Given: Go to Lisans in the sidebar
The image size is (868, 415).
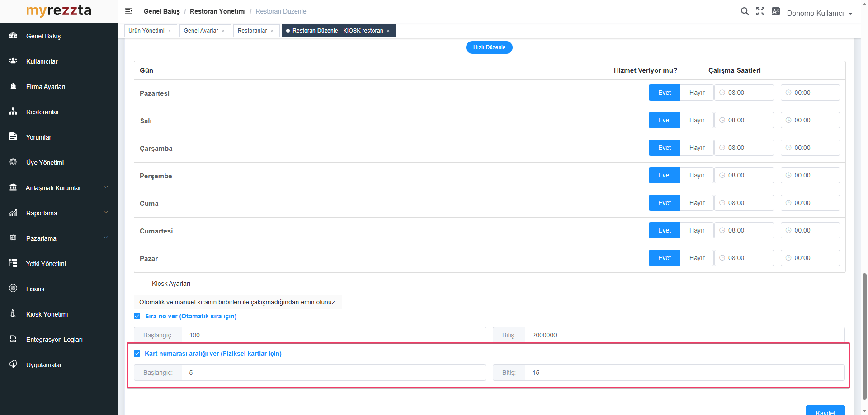Looking at the screenshot, I should [35, 289].
